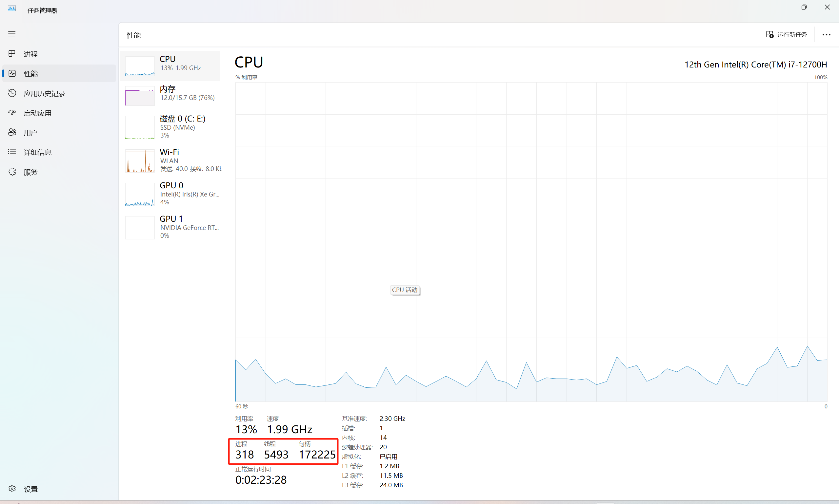Viewport: 839px width, 504px height.
Task: Click the Task Manager title bar icon
Action: 12,9
